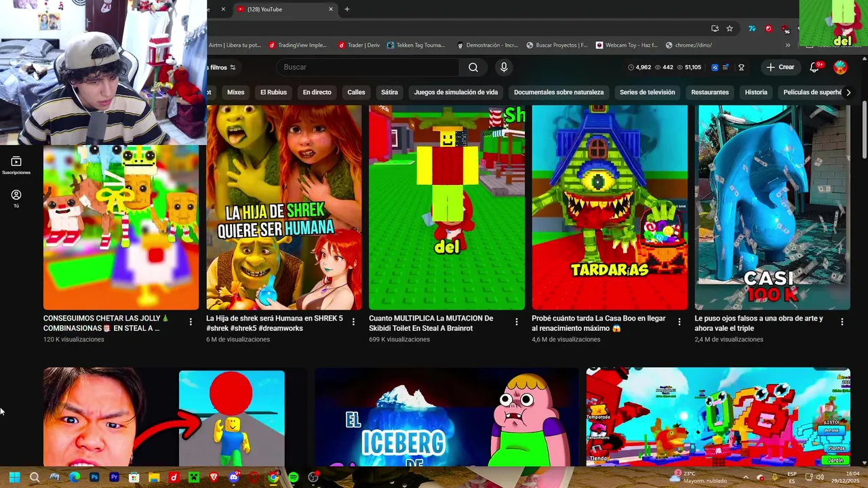Open more options for CONSEGUIMOS CHETAR video
868x488 pixels.
pyautogui.click(x=191, y=322)
